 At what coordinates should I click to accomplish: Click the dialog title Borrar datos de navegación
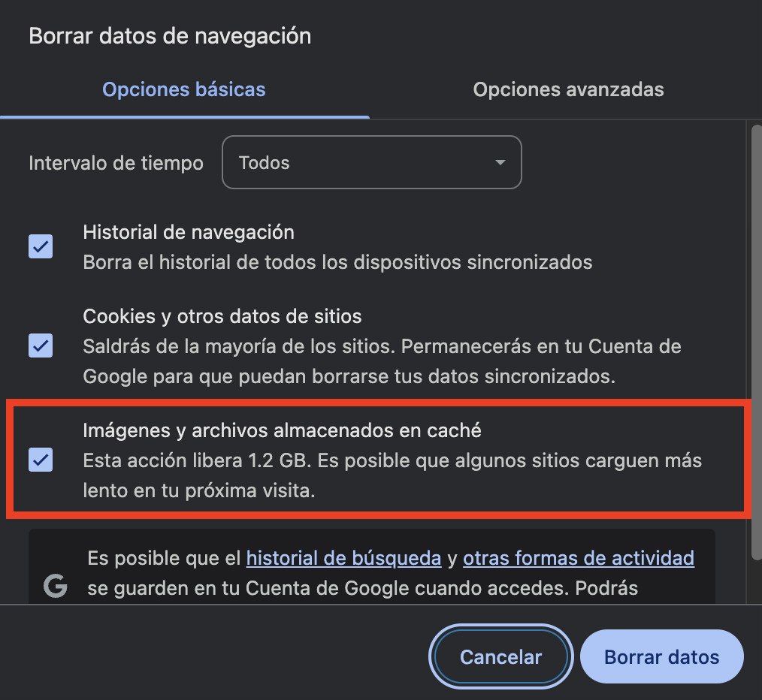(x=170, y=35)
